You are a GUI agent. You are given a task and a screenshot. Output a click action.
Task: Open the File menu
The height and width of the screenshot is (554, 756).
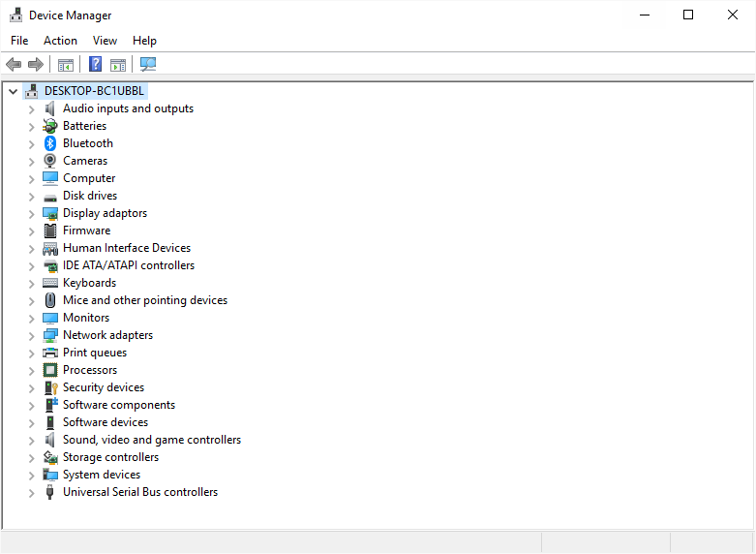pos(19,41)
